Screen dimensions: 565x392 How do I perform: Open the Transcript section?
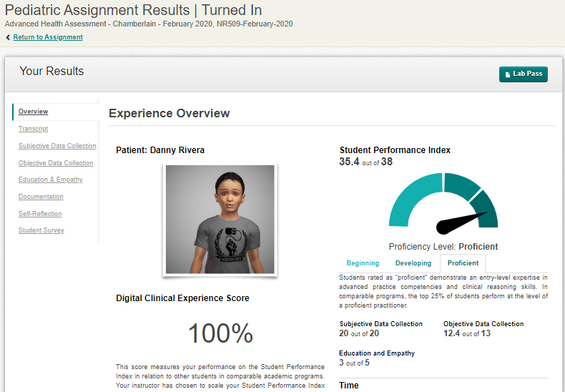point(33,129)
